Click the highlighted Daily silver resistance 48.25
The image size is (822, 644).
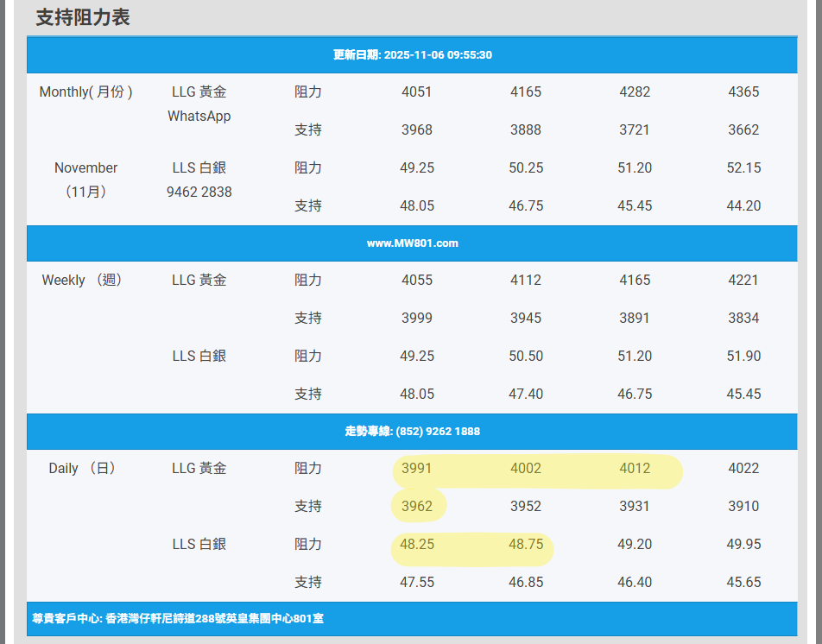pyautogui.click(x=417, y=544)
